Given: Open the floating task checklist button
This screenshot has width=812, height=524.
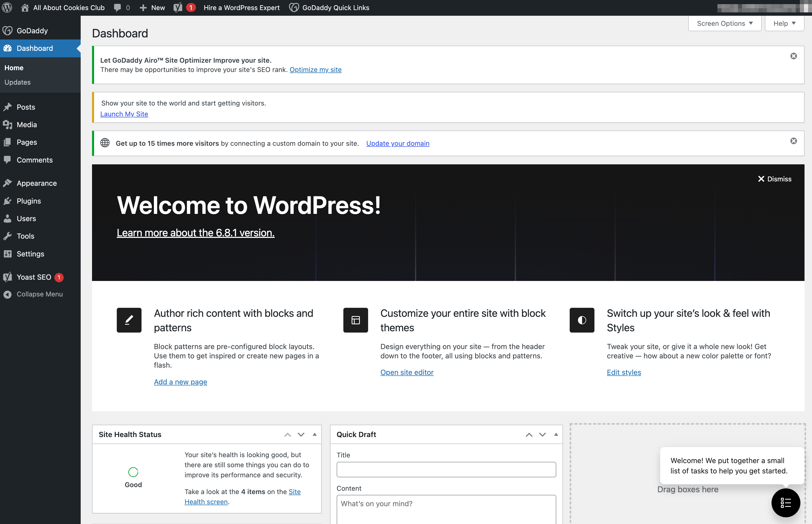Looking at the screenshot, I should pos(786,503).
